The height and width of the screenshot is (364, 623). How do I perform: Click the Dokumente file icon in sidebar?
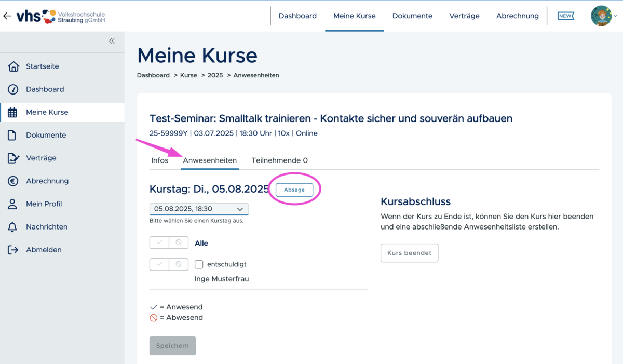[x=13, y=135]
